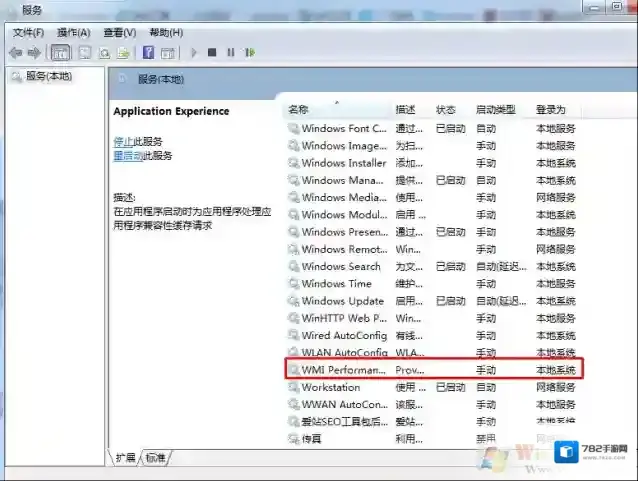
Task: Click Prov... description of WMI Performan...
Action: (x=410, y=370)
